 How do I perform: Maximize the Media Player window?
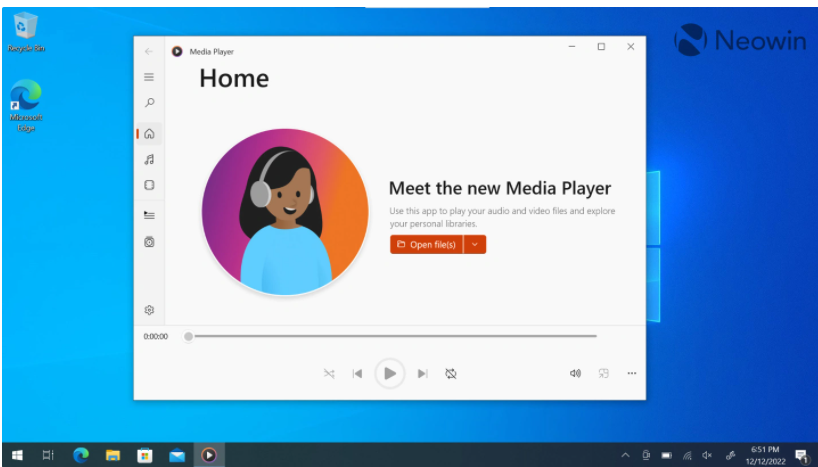tap(601, 46)
